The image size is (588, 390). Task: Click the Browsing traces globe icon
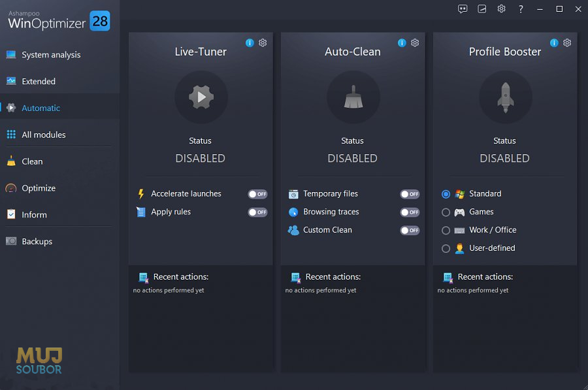pyautogui.click(x=293, y=212)
